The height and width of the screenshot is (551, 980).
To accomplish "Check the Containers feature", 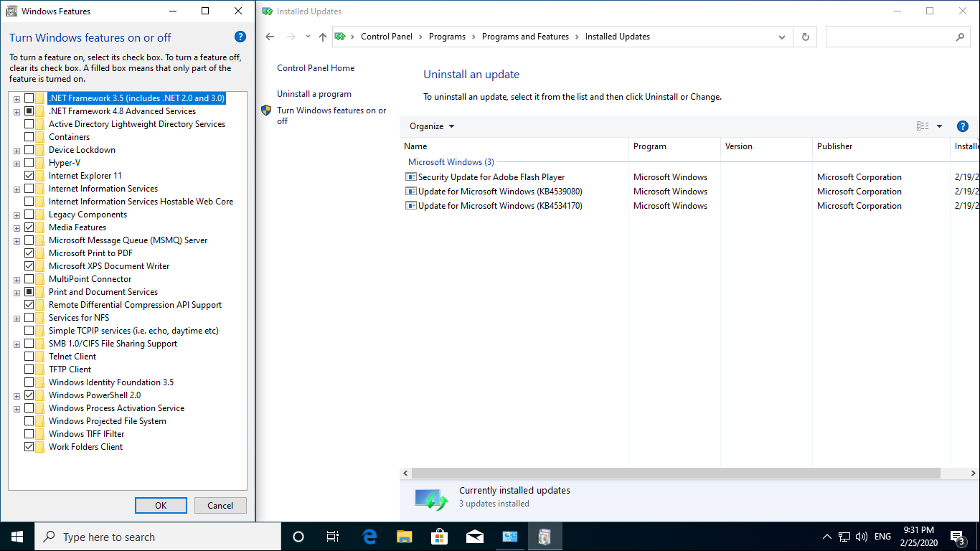I will (29, 137).
